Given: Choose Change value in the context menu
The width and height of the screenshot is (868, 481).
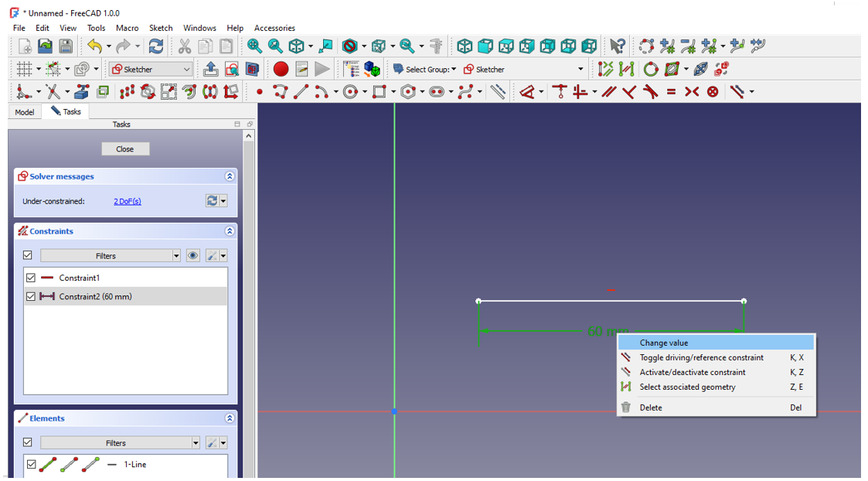Looking at the screenshot, I should pos(665,342).
